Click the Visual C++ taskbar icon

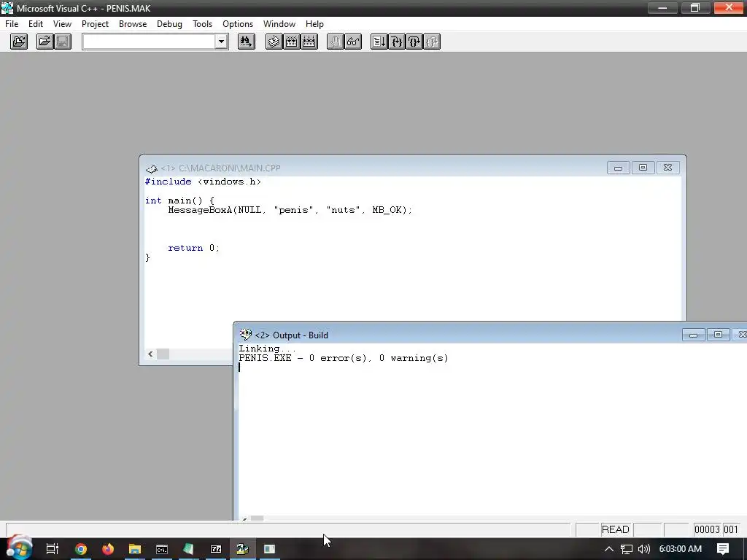click(242, 549)
